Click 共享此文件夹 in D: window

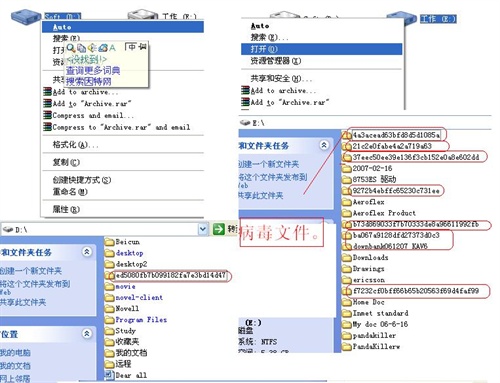click(x=23, y=302)
